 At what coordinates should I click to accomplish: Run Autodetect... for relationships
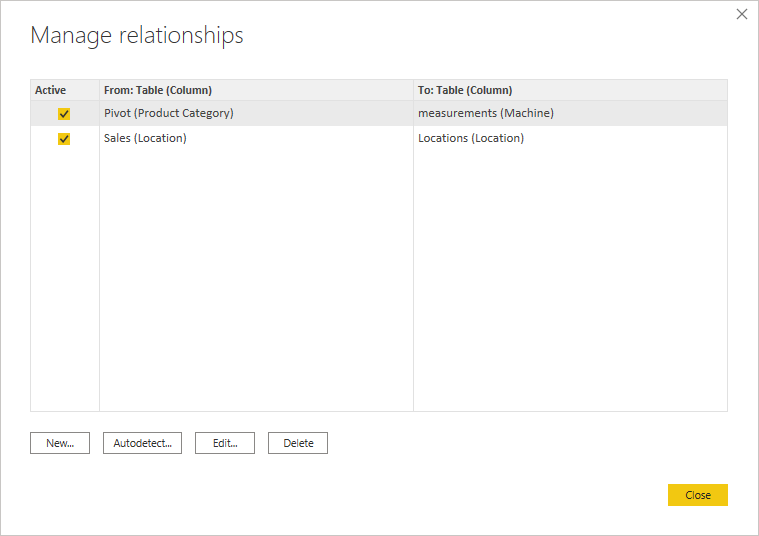(x=142, y=443)
